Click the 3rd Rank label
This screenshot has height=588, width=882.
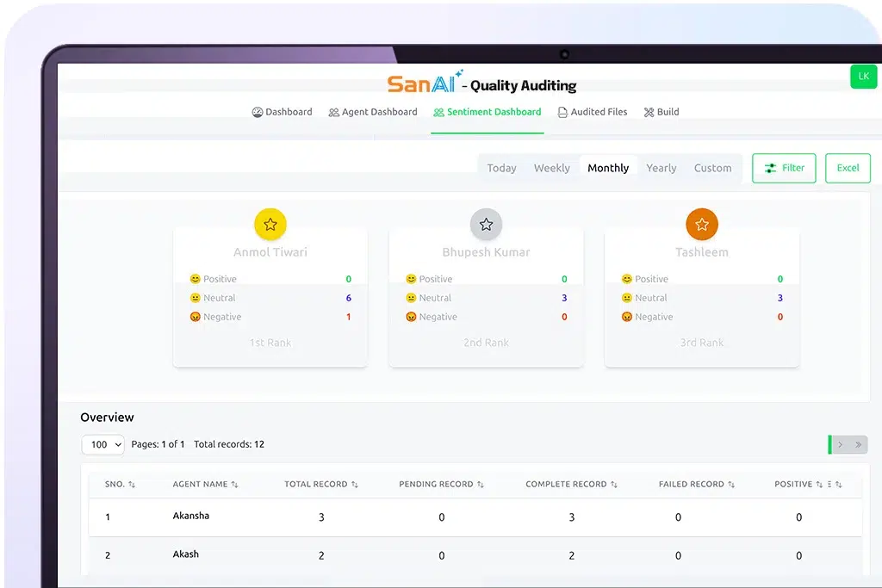[702, 343]
